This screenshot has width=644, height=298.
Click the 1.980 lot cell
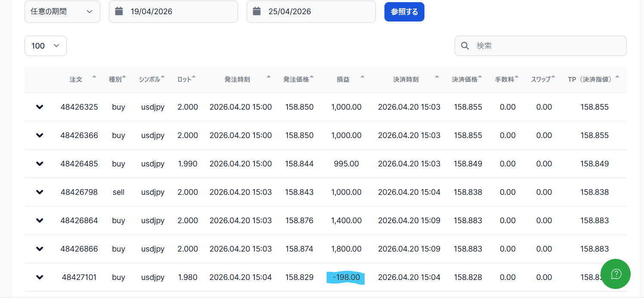click(x=188, y=277)
